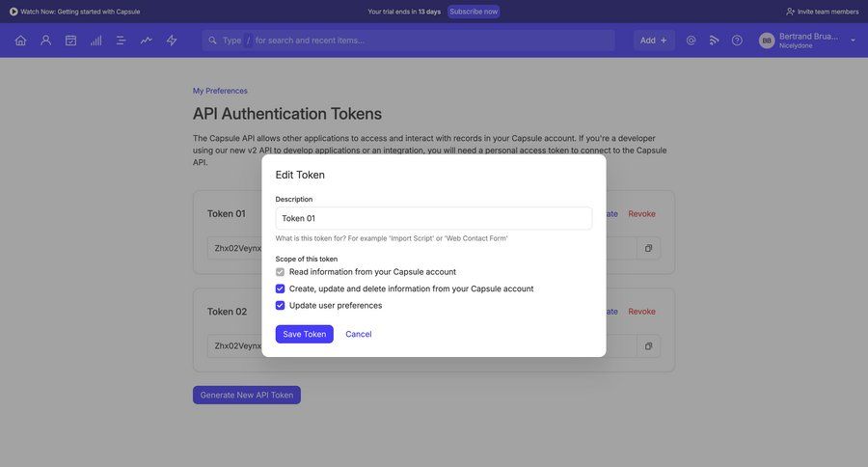Click Generate New API Token button
The height and width of the screenshot is (467, 868).
click(x=246, y=395)
